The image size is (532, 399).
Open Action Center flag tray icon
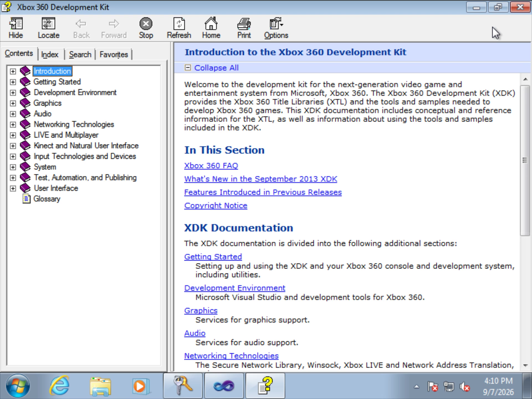(x=433, y=387)
